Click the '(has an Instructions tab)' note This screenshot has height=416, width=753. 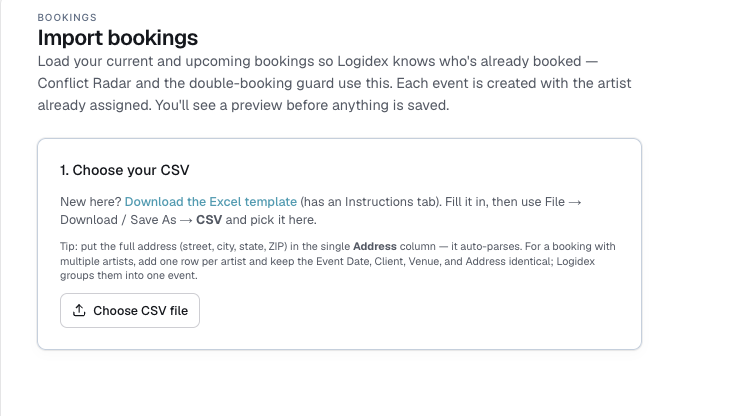(371, 202)
